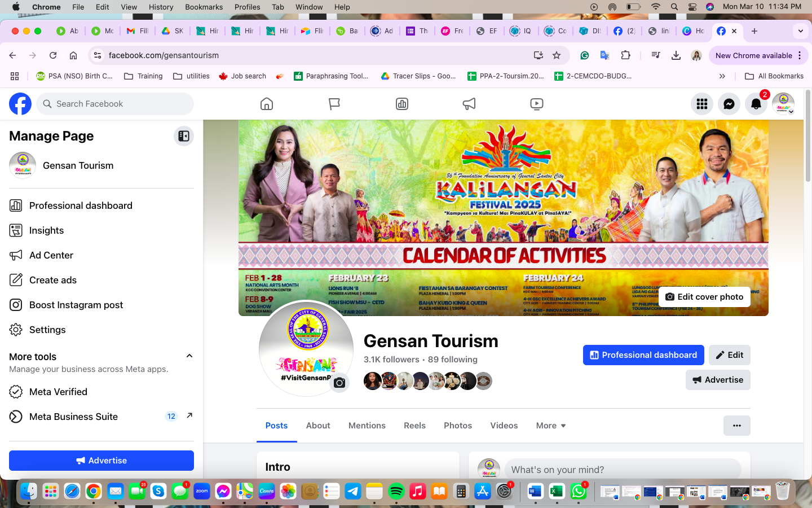This screenshot has height=508, width=812.
Task: Click the Chrome address bar URL
Action: tap(164, 55)
